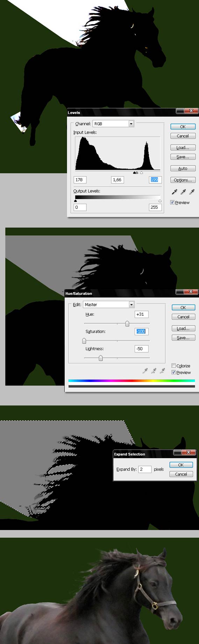
Task: Click OK in the Levels dialog
Action: 183,127
